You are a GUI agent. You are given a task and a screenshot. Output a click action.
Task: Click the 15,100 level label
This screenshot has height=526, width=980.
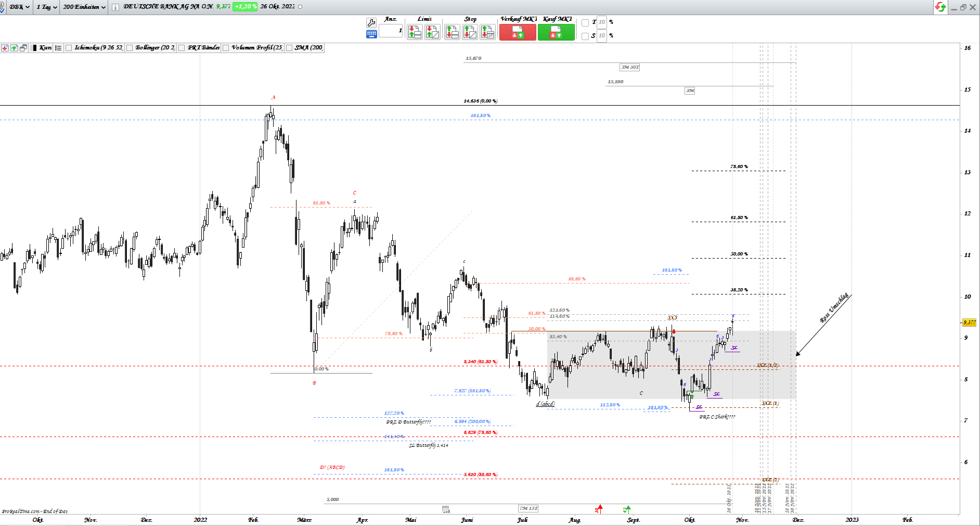tap(615, 82)
